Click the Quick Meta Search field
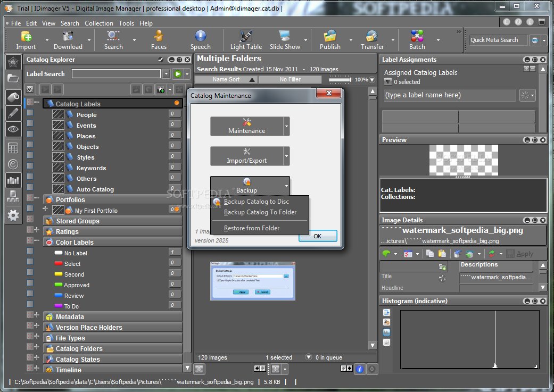 498,40
